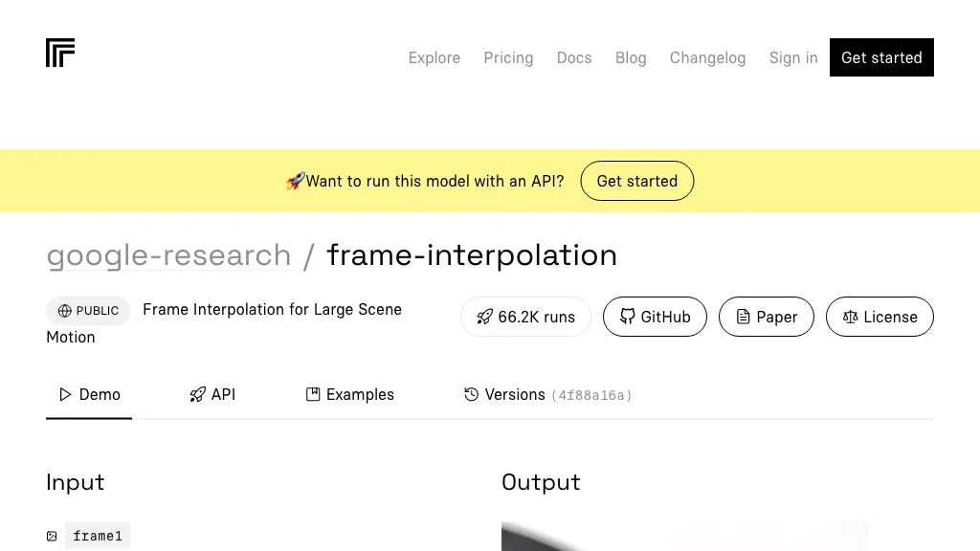
Task: Click the rocket 66.2K runs badge
Action: pyautogui.click(x=525, y=317)
